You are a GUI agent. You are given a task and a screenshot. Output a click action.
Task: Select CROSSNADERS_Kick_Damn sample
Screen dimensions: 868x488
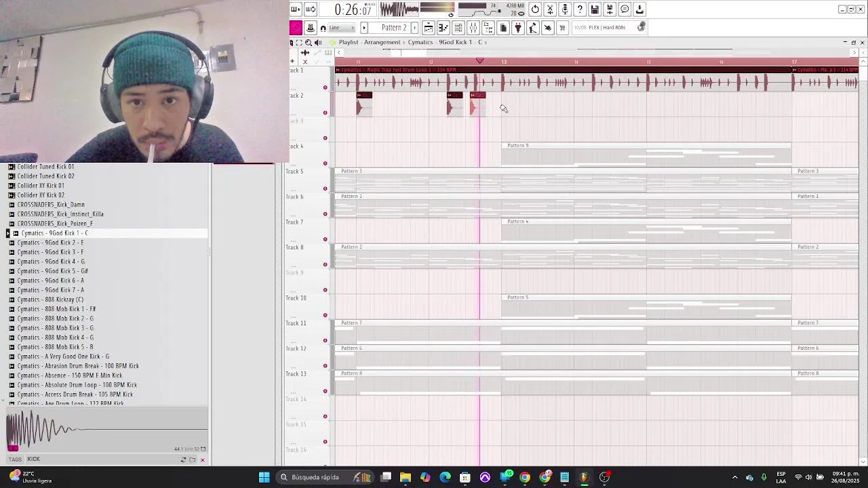click(51, 205)
